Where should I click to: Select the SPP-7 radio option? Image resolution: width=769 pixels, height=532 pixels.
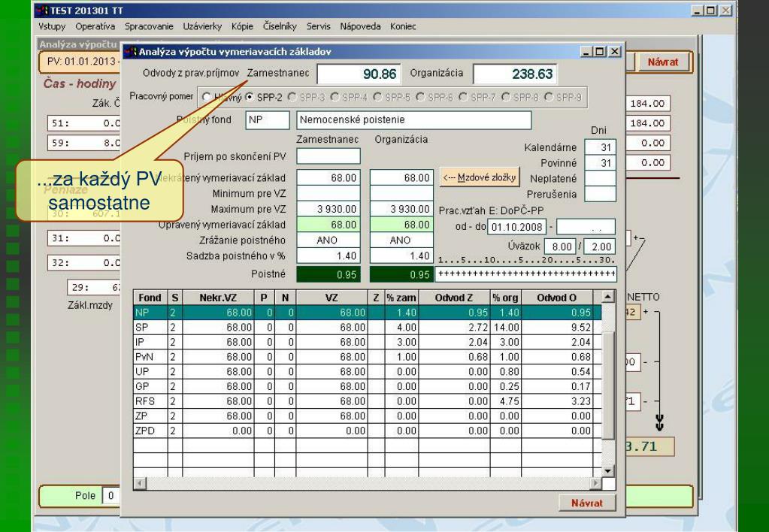[463, 97]
